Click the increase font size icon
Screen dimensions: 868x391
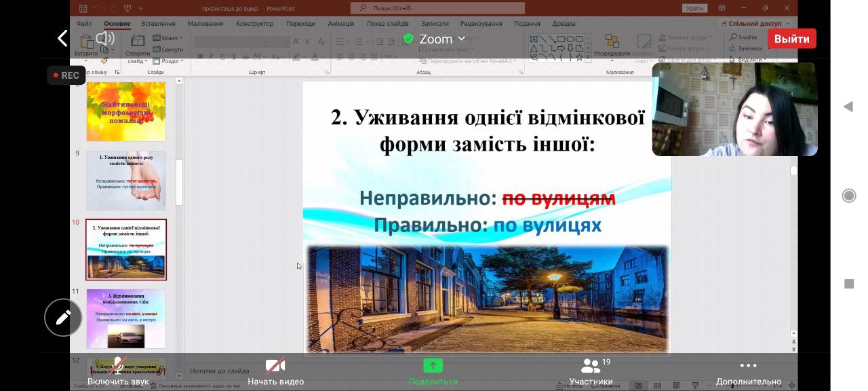[x=297, y=41]
